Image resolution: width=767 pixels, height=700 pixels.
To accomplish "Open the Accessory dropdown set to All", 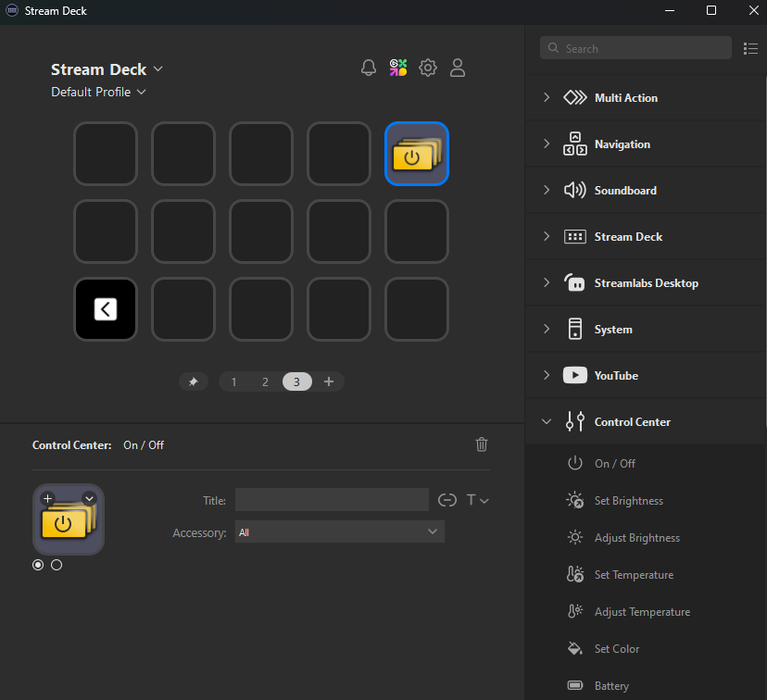I will pyautogui.click(x=339, y=531).
